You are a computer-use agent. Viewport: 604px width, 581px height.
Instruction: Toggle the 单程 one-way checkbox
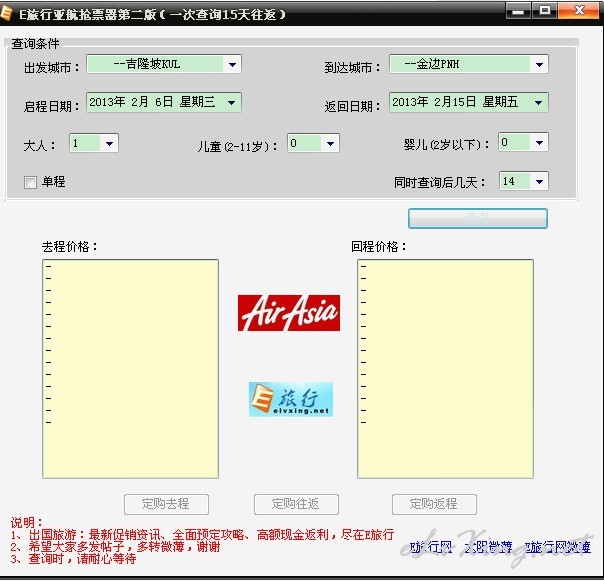30,182
